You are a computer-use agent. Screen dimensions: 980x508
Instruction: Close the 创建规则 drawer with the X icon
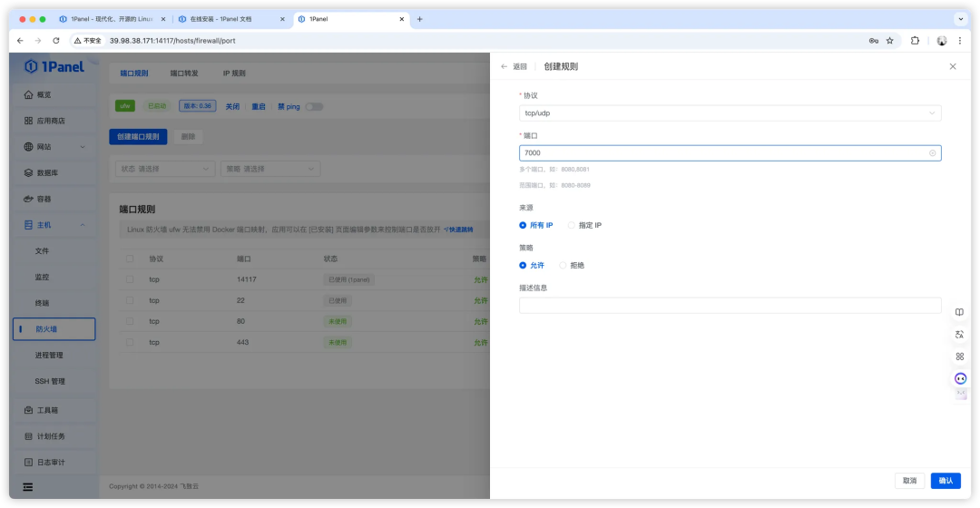pyautogui.click(x=953, y=67)
